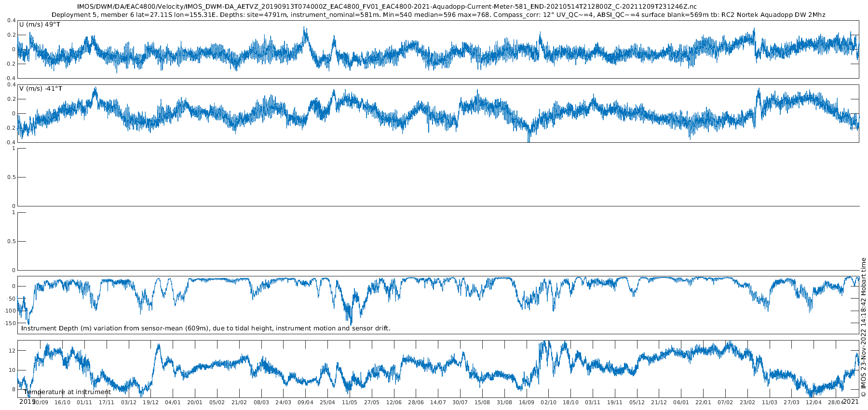The image size is (868, 410).
Task: Click the 08/03 date tick label
Action: [261, 402]
